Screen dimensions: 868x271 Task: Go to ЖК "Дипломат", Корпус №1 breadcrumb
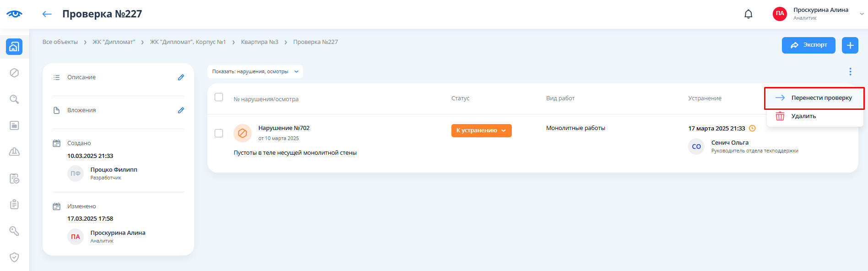[x=188, y=42]
